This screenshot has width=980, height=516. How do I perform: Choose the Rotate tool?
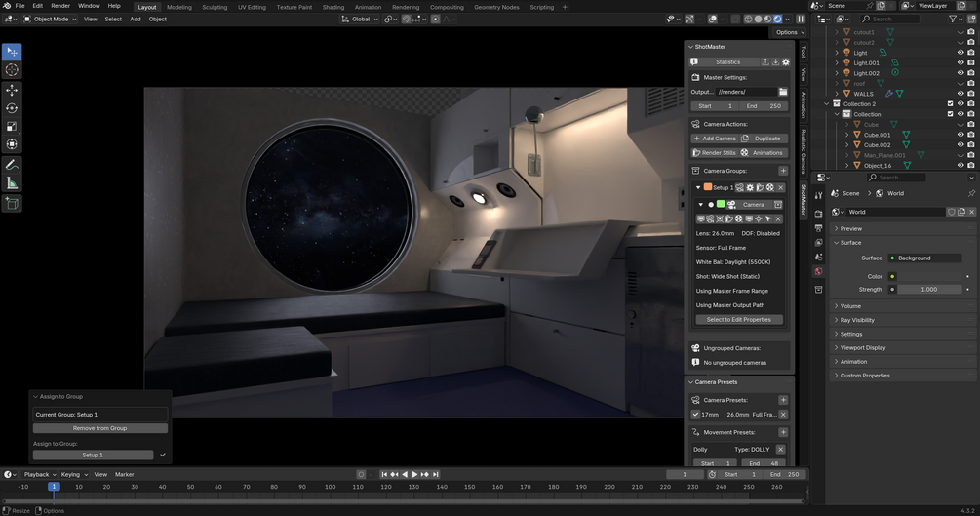pyautogui.click(x=12, y=108)
